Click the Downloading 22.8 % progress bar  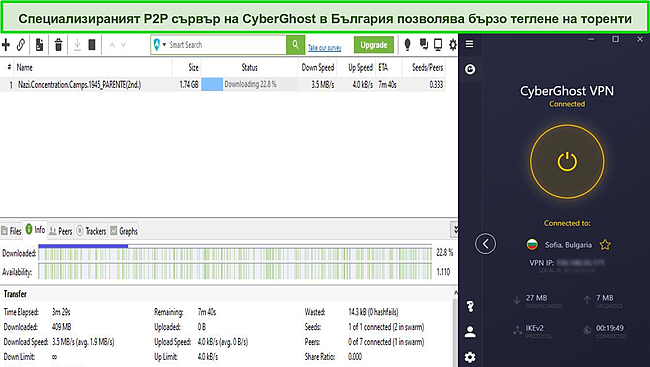coord(249,85)
